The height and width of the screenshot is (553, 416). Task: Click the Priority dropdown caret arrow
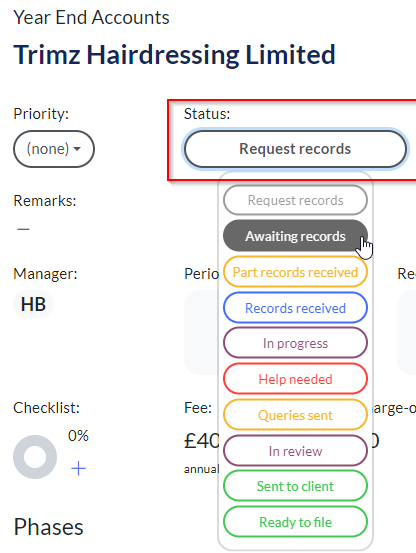click(77, 149)
